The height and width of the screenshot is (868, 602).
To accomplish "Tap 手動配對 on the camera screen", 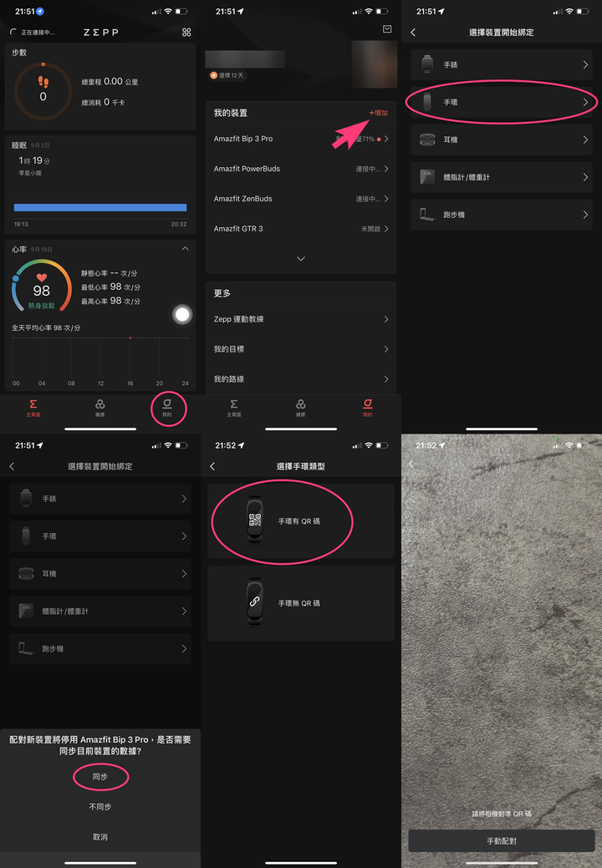I will coord(501,841).
